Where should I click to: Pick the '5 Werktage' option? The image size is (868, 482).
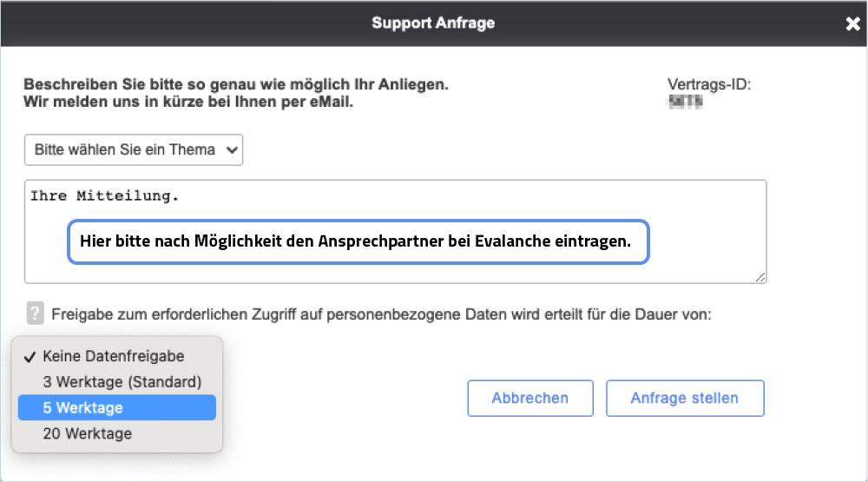[117, 407]
